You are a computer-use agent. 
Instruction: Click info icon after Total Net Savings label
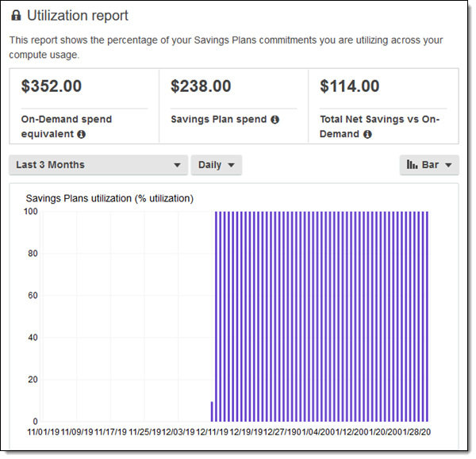[x=367, y=135]
